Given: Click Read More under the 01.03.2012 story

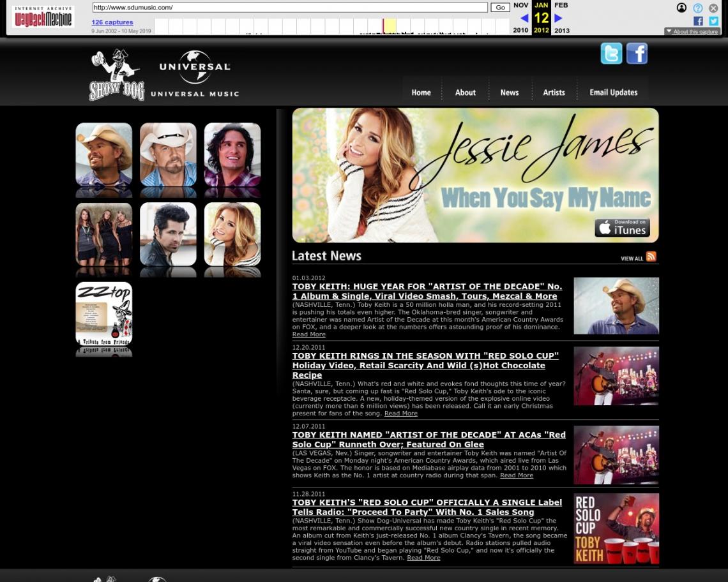Looking at the screenshot, I should tap(308, 334).
